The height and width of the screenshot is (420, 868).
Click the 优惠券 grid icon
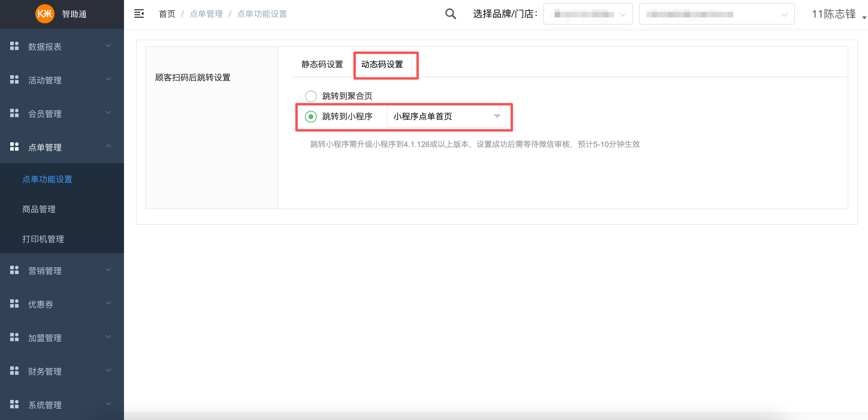(14, 303)
